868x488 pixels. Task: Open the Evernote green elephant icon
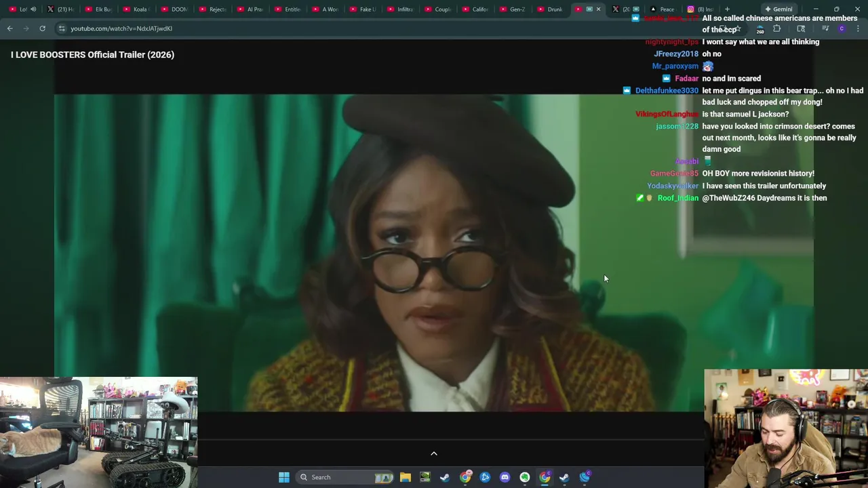(x=524, y=477)
